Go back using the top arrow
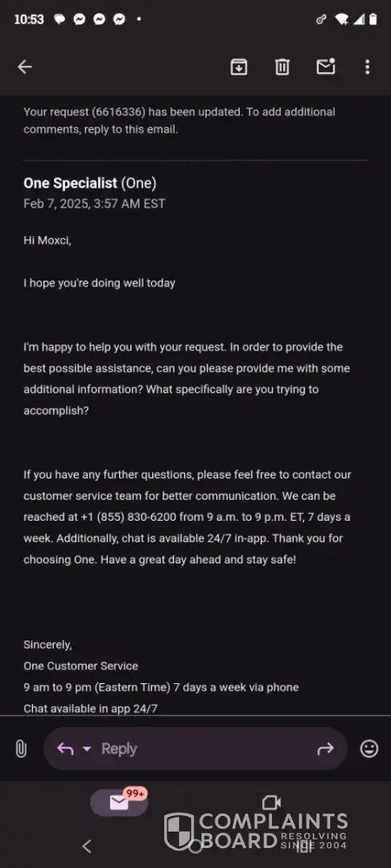 pyautogui.click(x=24, y=67)
